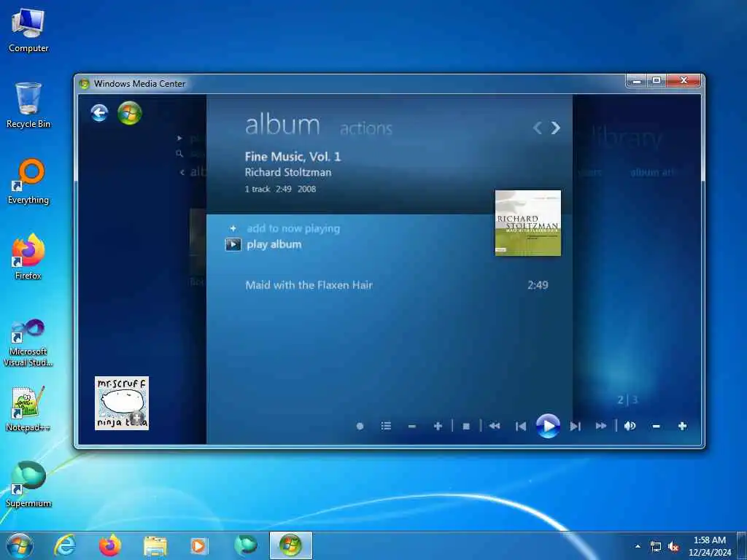This screenshot has height=560, width=747.
Task: Select the Supermium desktop shortcut
Action: coord(28,484)
